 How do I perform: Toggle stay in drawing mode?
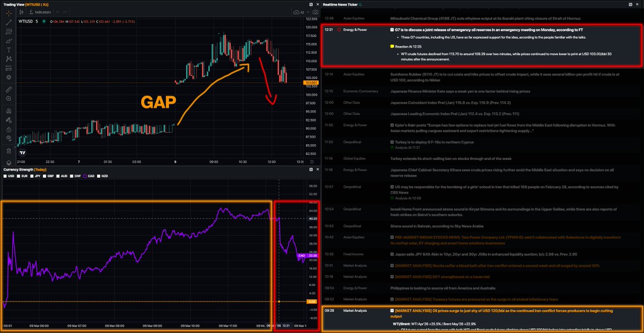pos(9,120)
